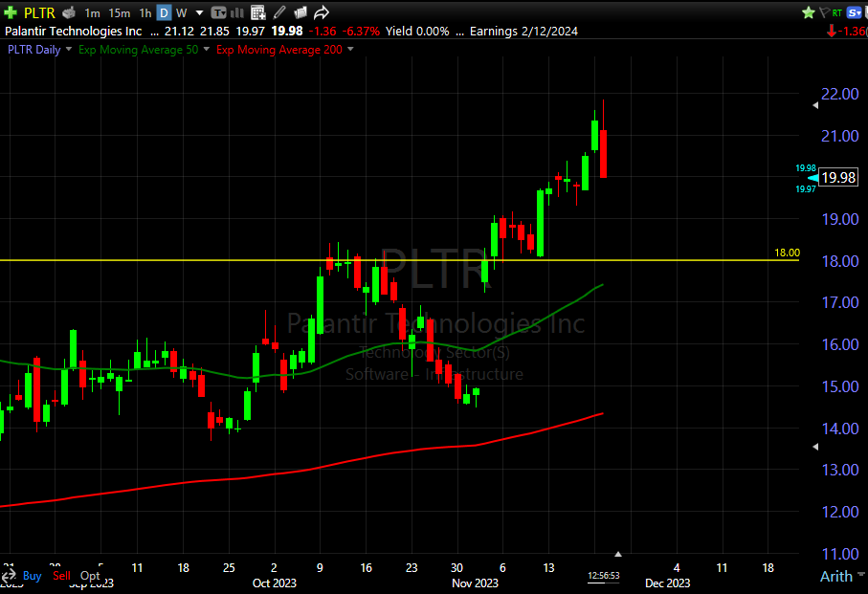Screen dimensions: 868x594
Task: Open the blue S dropdown button
Action: tap(855, 12)
